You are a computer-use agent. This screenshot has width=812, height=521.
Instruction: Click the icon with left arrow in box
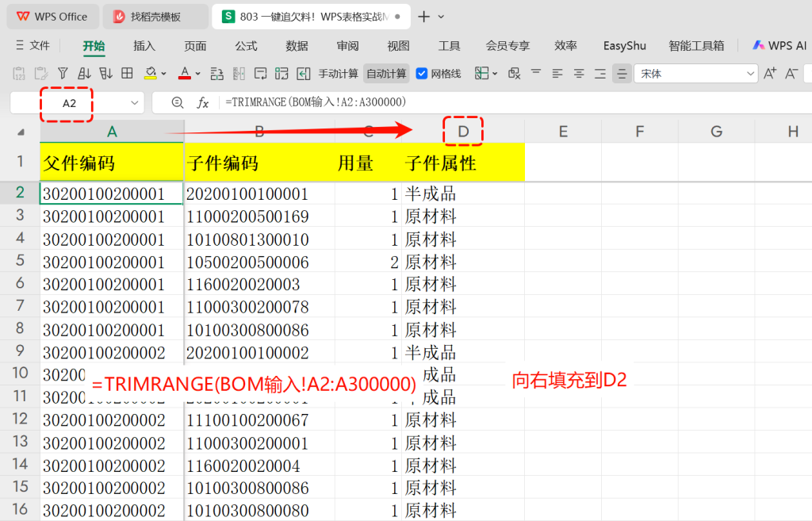[304, 74]
